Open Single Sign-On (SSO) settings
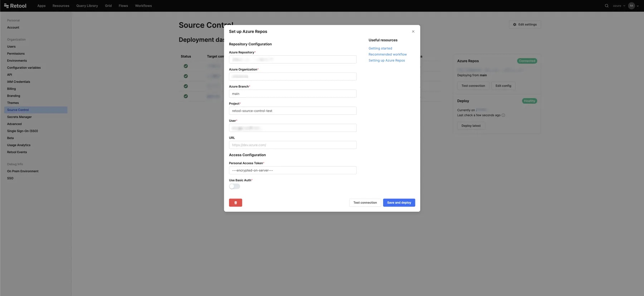 pyautogui.click(x=23, y=131)
